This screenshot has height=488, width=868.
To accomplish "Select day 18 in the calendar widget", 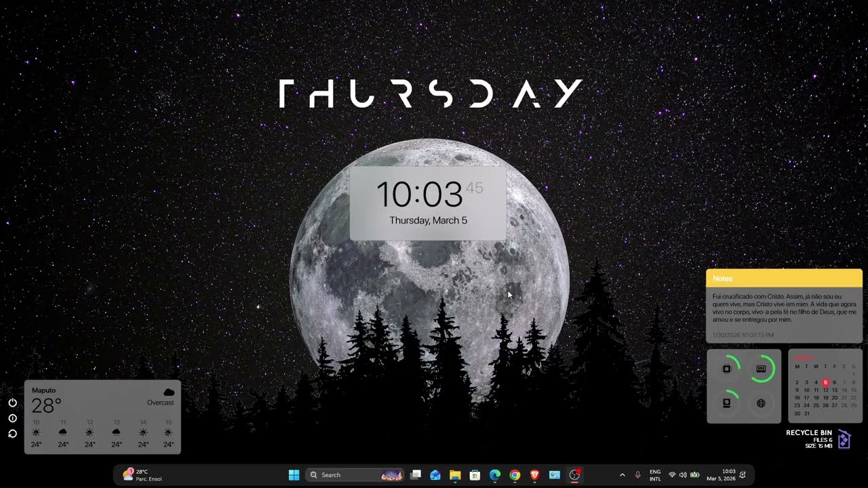I will click(x=816, y=398).
